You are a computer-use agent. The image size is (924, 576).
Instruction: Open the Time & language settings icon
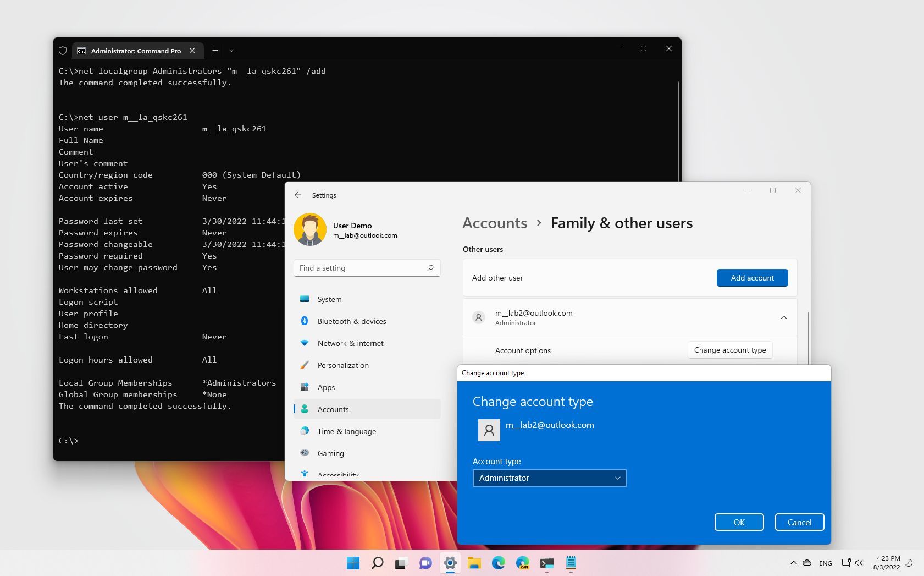pos(305,431)
